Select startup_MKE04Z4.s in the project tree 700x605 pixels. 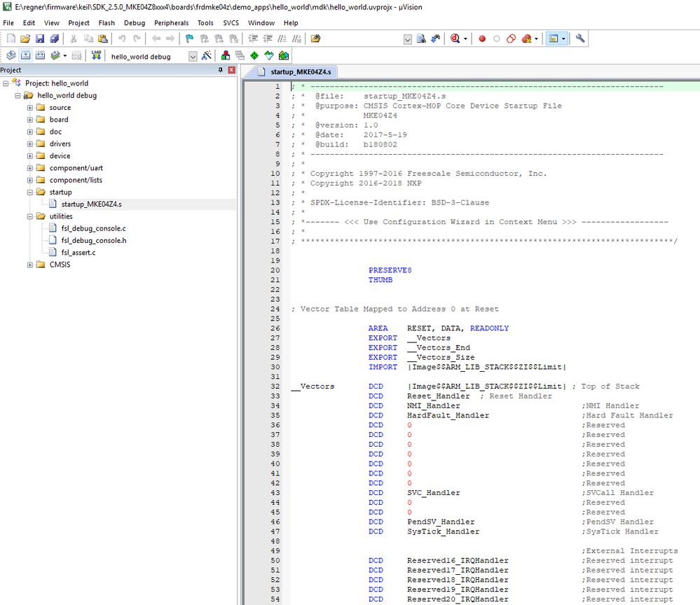pos(92,204)
